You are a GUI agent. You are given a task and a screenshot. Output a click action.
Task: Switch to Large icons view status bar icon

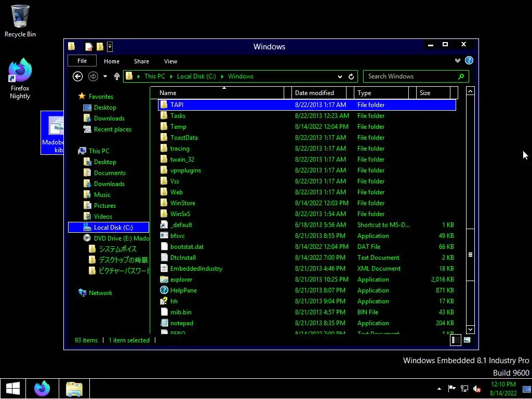[x=467, y=340]
